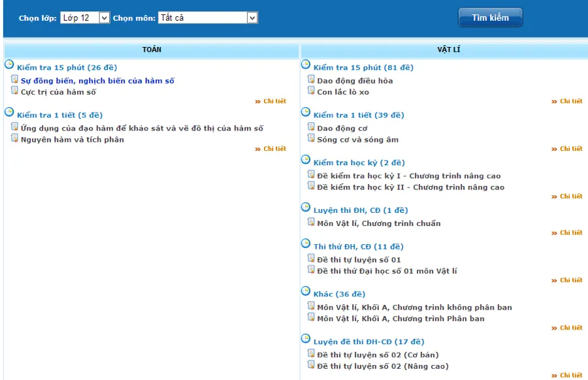Click the page icon beside "Nguyên hàm và tích phân"
The image size is (588, 380).
(x=14, y=138)
